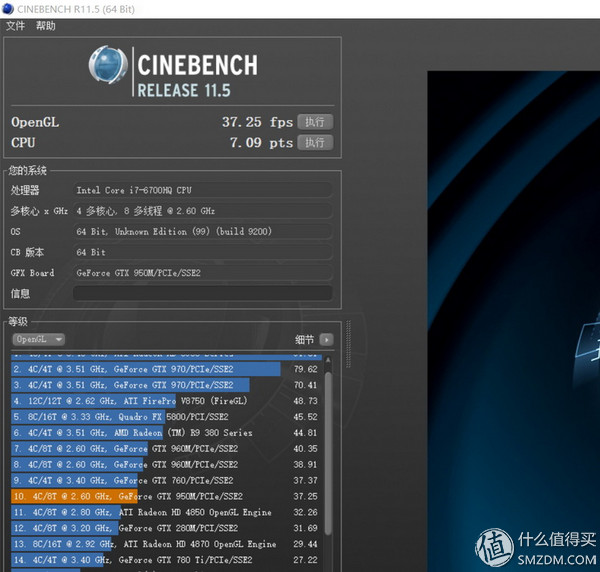This screenshot has width=600, height=572.
Task: Open the OpenGL ranking dropdown
Action: (x=39, y=339)
